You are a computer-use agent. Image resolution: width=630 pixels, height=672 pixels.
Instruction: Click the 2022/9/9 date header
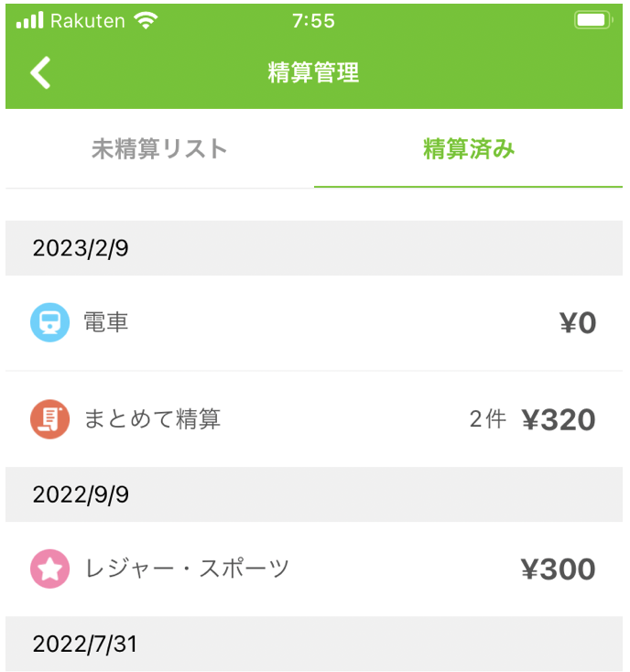tap(314, 494)
